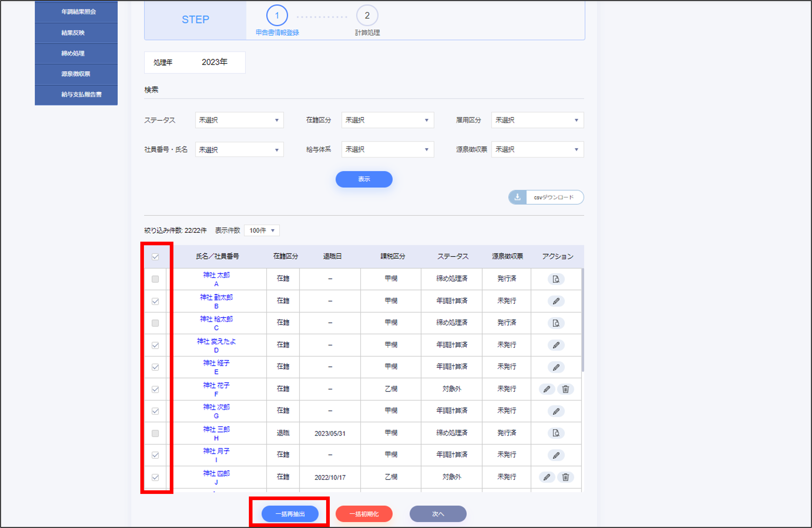Toggle the select-all header checkbox
Viewport: 812px width, 528px height.
point(155,257)
